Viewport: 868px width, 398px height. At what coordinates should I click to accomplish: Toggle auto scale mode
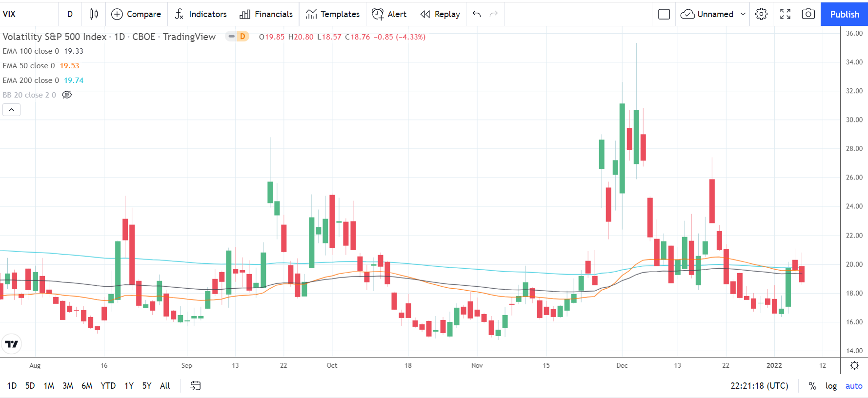click(x=854, y=386)
